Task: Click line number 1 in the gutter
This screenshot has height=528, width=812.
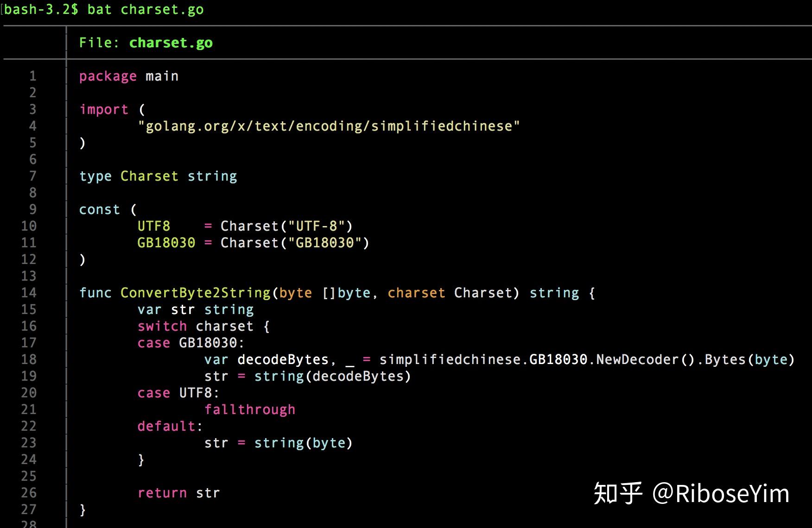Action: pyautogui.click(x=33, y=76)
